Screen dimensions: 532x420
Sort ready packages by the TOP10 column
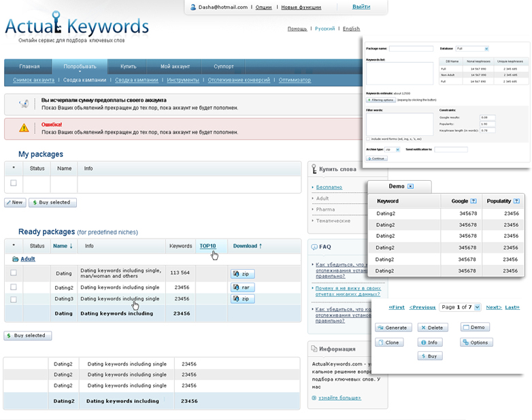(207, 246)
